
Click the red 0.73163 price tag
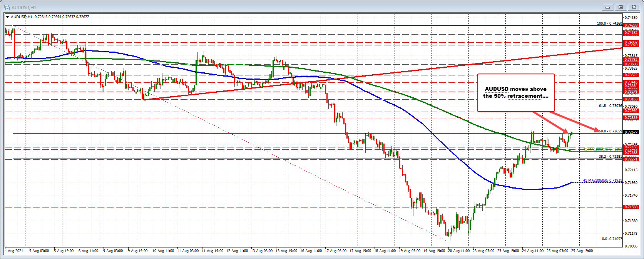point(631,99)
